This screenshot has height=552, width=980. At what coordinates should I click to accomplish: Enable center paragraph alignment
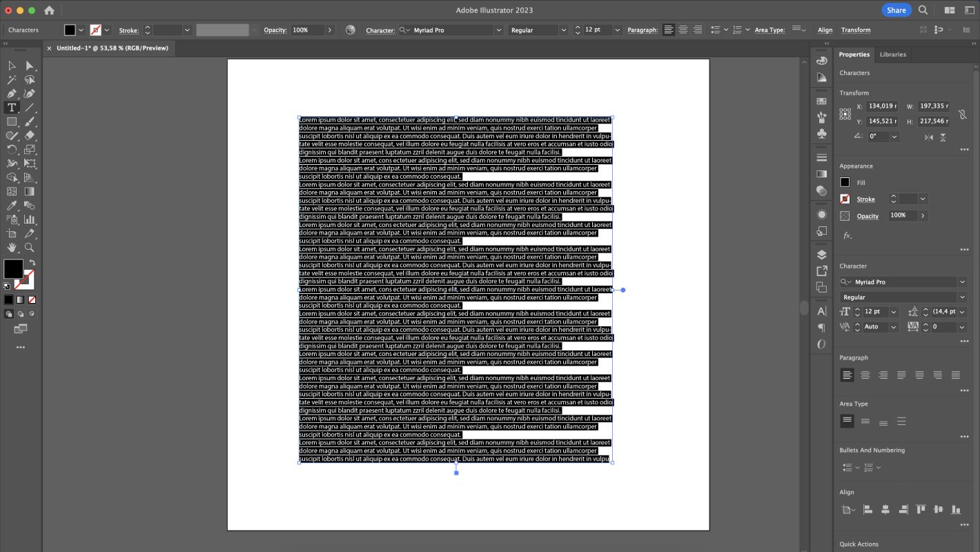[865, 375]
